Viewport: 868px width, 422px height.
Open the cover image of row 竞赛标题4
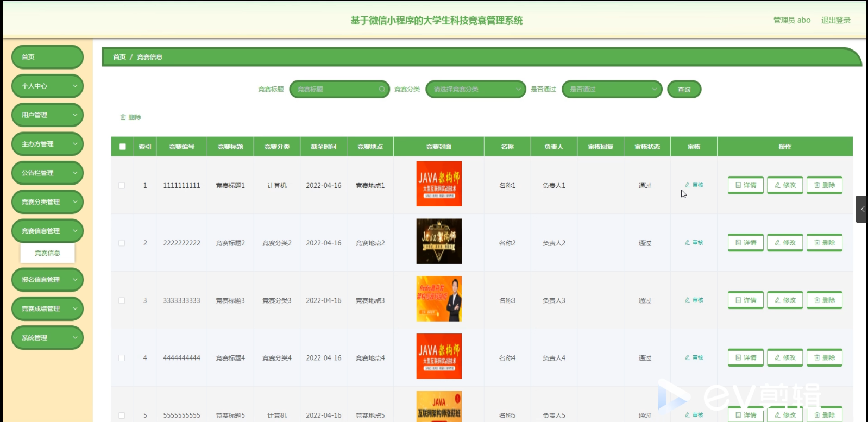(439, 356)
